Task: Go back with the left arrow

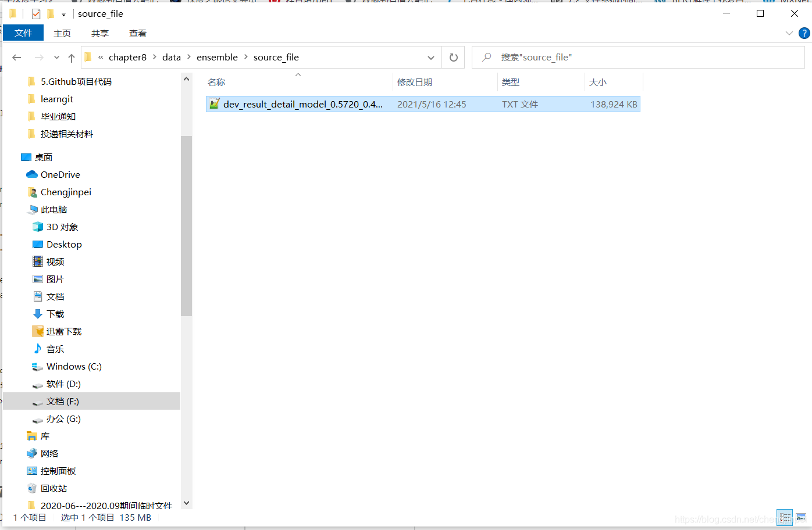Action: pyautogui.click(x=17, y=57)
